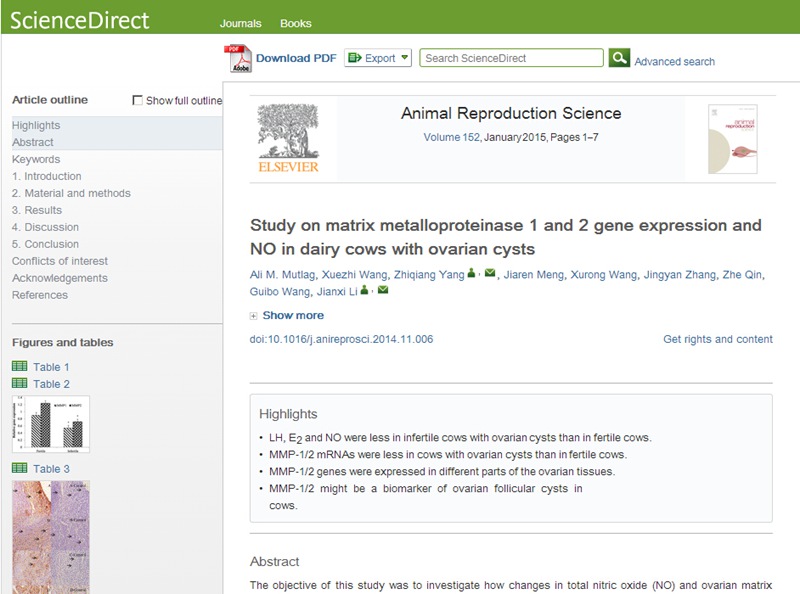The height and width of the screenshot is (594, 800).
Task: Go to Keywords in article outline
Action: 36,159
